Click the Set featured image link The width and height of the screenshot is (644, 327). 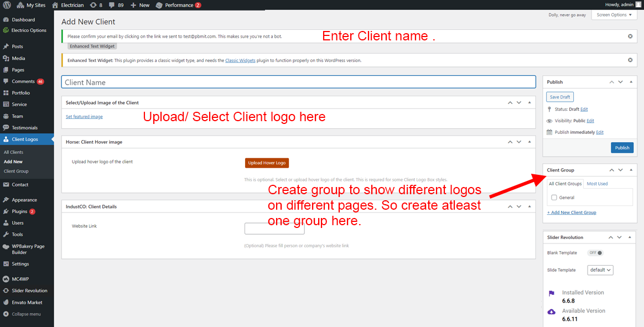84,117
